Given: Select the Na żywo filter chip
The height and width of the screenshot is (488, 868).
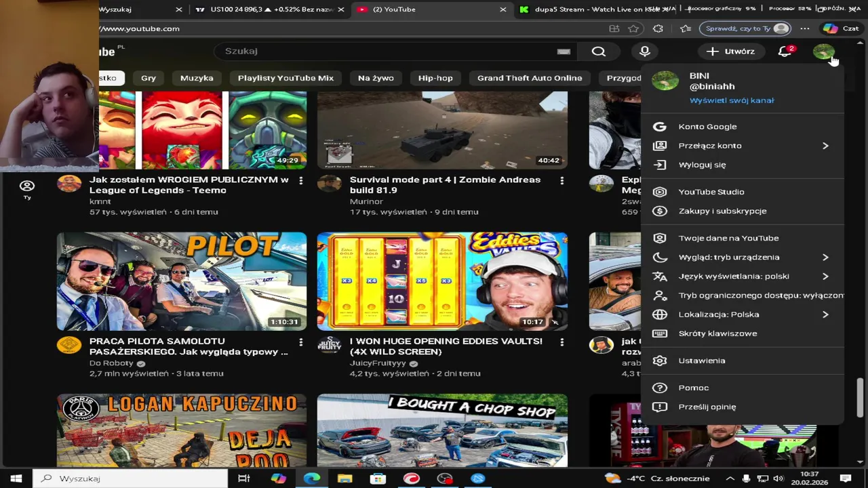Looking at the screenshot, I should click(x=376, y=78).
